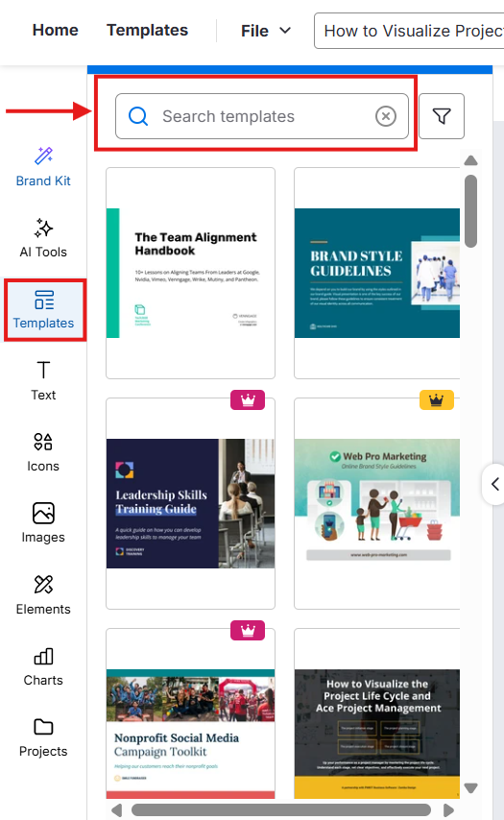Open the Brand Kit panel
This screenshot has height=820, width=504.
click(43, 167)
